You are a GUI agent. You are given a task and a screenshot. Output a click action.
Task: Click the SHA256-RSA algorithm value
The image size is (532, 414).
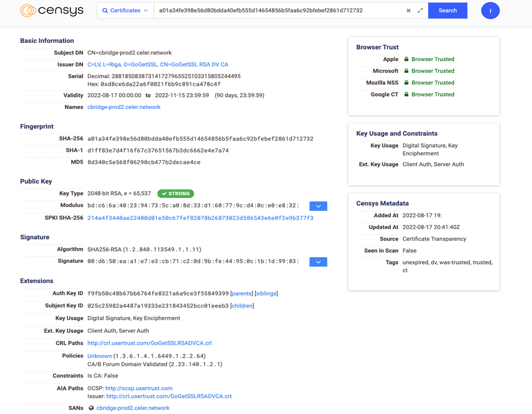(144, 249)
